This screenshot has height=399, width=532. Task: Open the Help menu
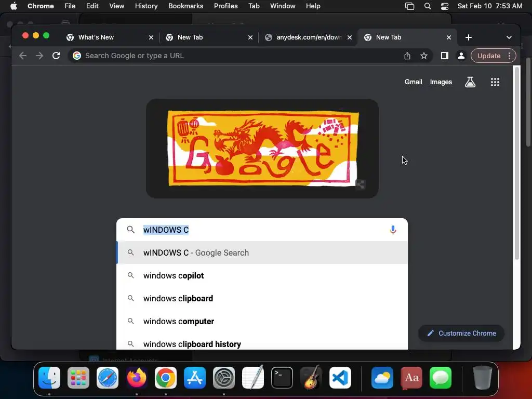313,6
